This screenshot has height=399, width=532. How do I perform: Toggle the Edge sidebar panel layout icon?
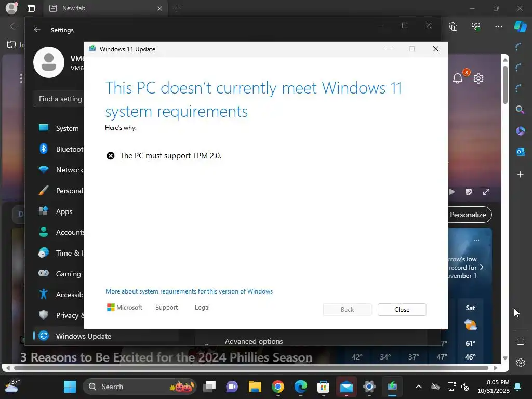(x=520, y=342)
